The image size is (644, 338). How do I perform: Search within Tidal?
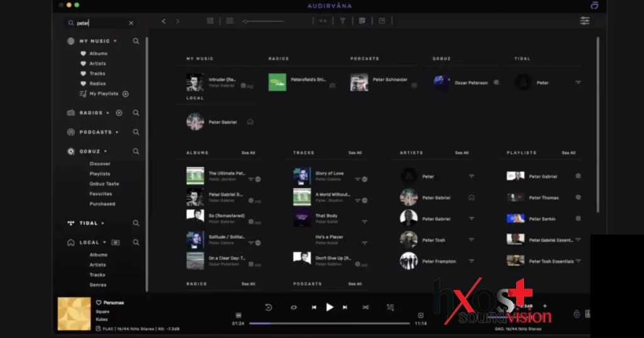136,223
